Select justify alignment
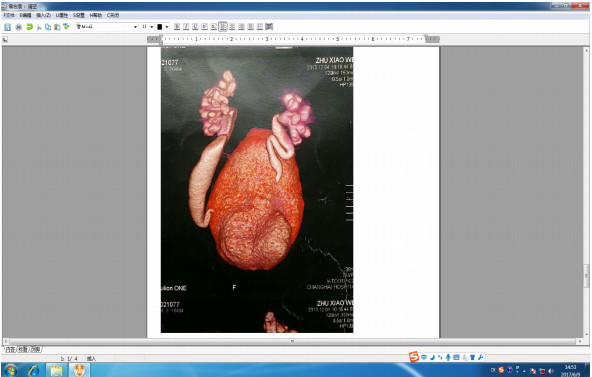This screenshot has width=592, height=377. pos(250,26)
